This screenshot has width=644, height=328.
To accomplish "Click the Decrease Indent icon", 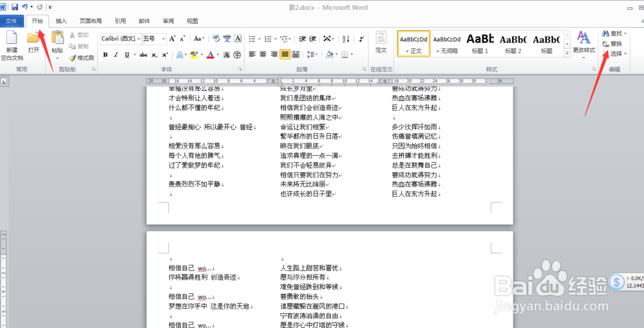I will (302, 39).
